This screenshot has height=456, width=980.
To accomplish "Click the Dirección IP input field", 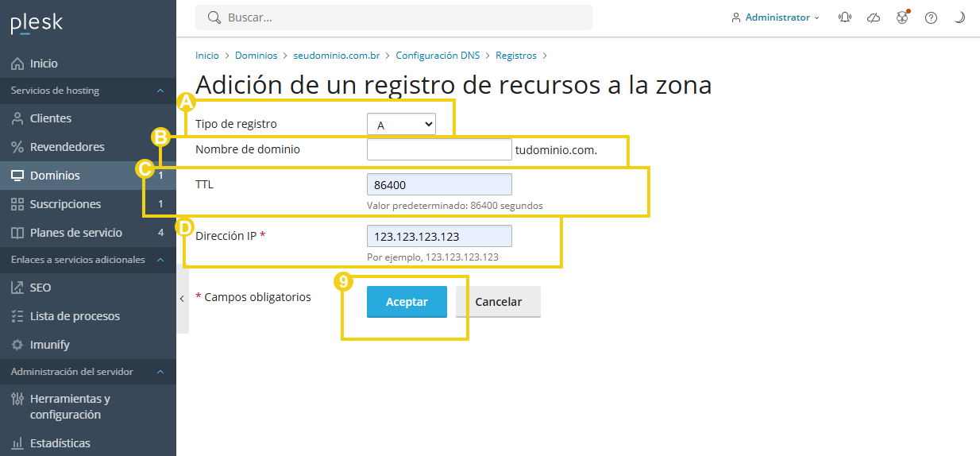I will (439, 236).
